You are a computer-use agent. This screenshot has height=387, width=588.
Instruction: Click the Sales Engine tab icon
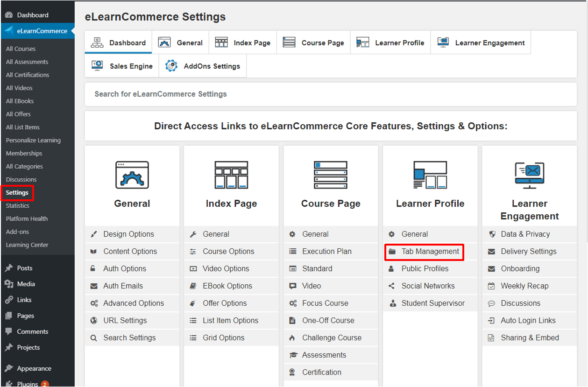point(98,66)
